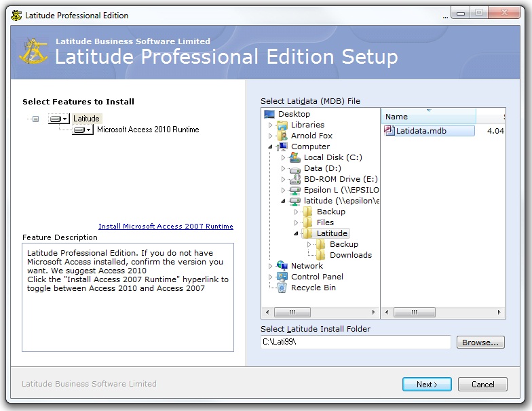Viewport: 532px width, 411px height.
Task: Open the Microsoft Access 2010 Runtime feature dropdown
Action: tap(83, 130)
